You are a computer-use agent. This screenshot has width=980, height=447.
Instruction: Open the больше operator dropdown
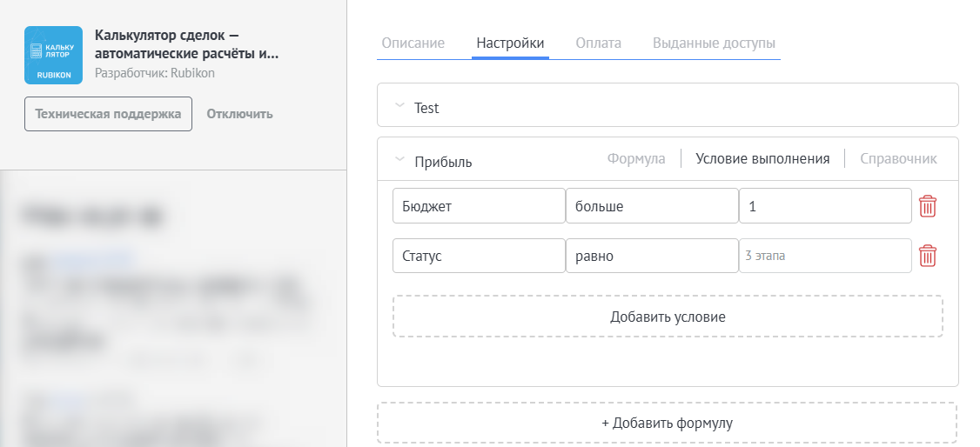click(x=652, y=206)
